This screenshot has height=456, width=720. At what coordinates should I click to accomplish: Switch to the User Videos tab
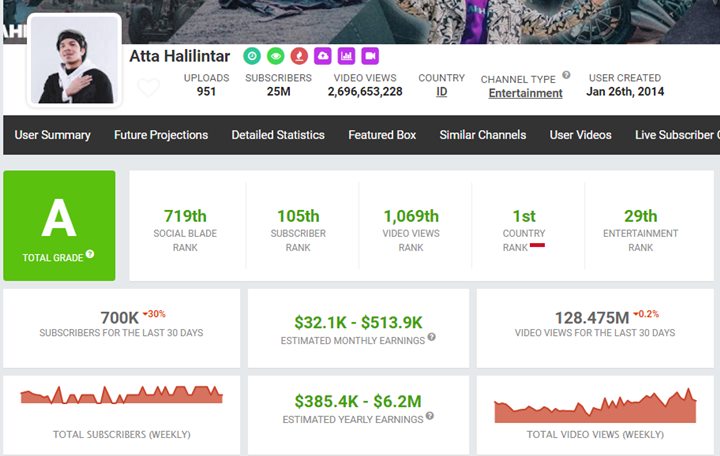[x=580, y=135]
